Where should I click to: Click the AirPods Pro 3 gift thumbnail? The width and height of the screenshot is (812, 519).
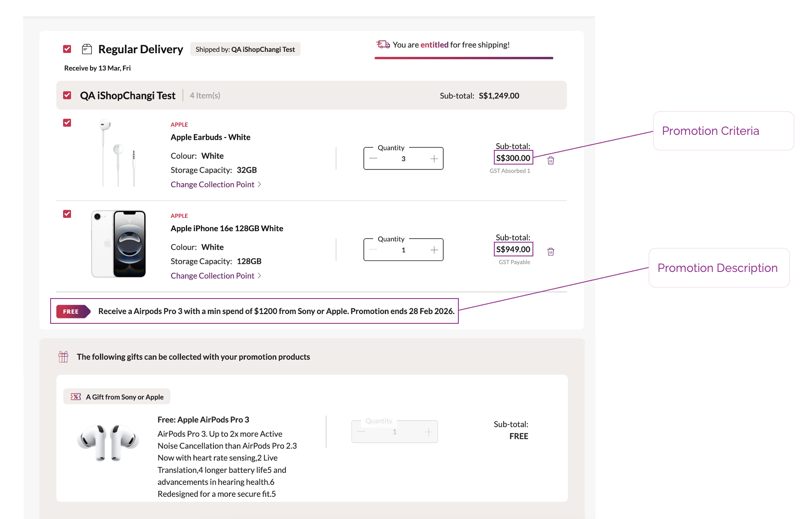(108, 443)
